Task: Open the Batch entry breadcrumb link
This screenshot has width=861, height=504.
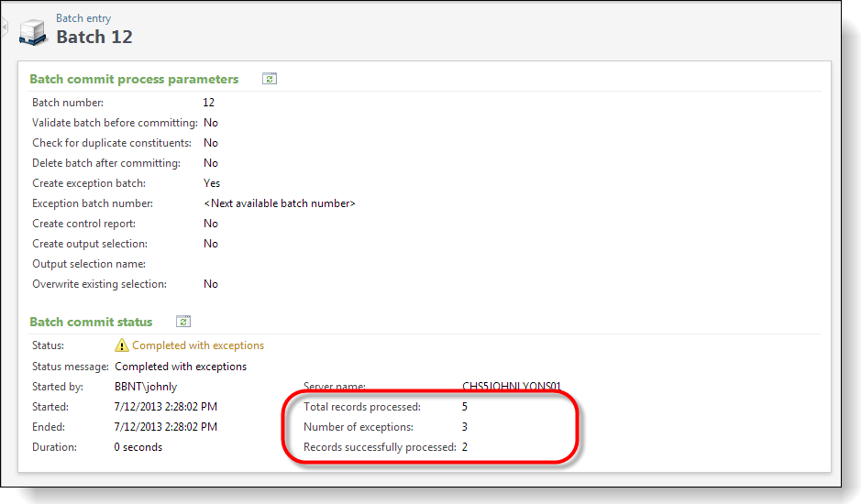Action: click(x=83, y=18)
